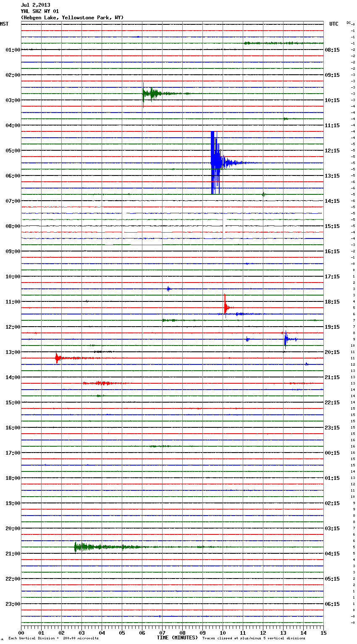Screen dimensions: 357x644
Task: Select the 03:00 MST time label
Action: click(13, 100)
